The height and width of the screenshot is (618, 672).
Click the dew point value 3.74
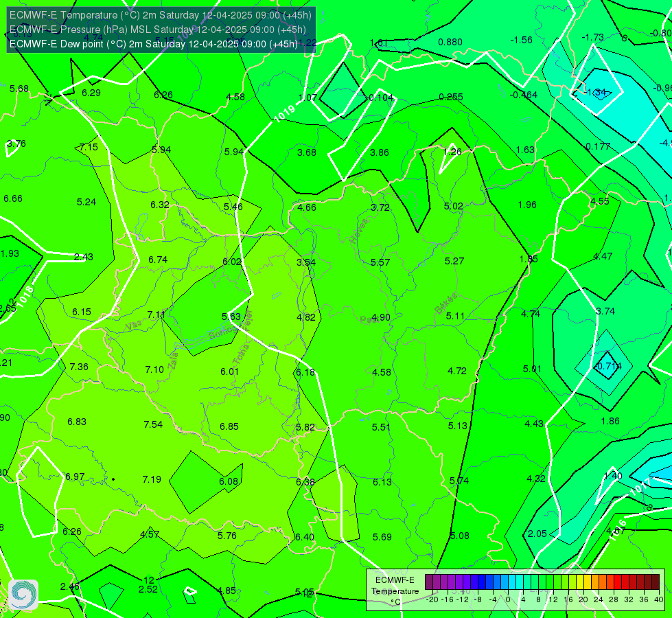click(x=605, y=311)
